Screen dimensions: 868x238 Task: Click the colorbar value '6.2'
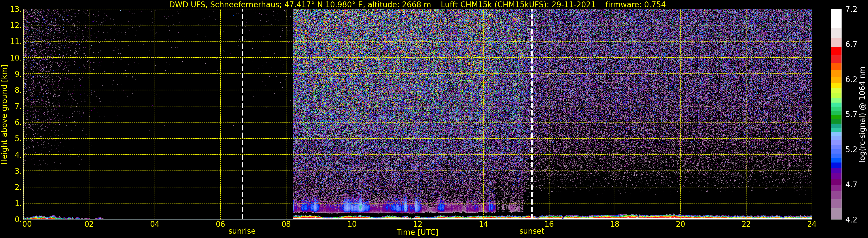[851, 79]
